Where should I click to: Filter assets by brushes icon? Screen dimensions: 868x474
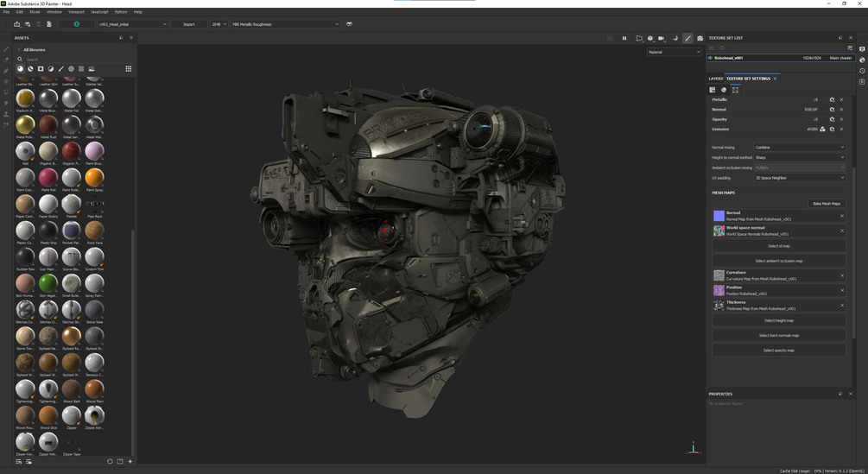(x=60, y=69)
